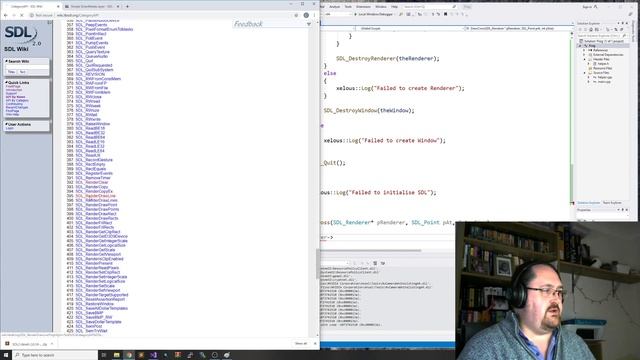Focus the Search Wiki input field
Screen dimensions: 640x360
click(27, 67)
